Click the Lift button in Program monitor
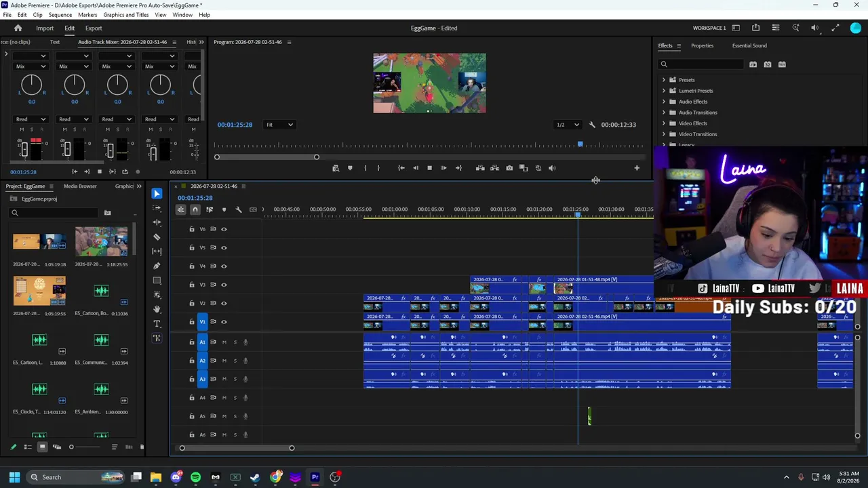 (x=480, y=168)
